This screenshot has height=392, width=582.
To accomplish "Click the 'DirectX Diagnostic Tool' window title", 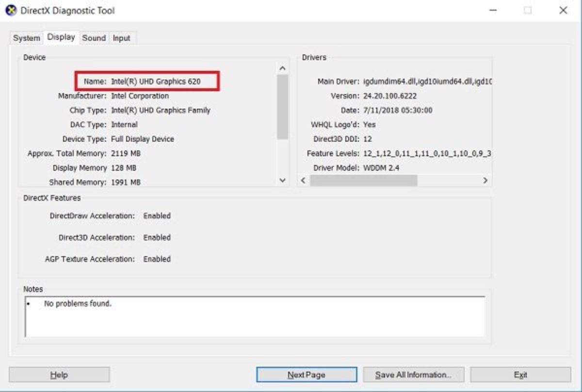I will point(68,10).
